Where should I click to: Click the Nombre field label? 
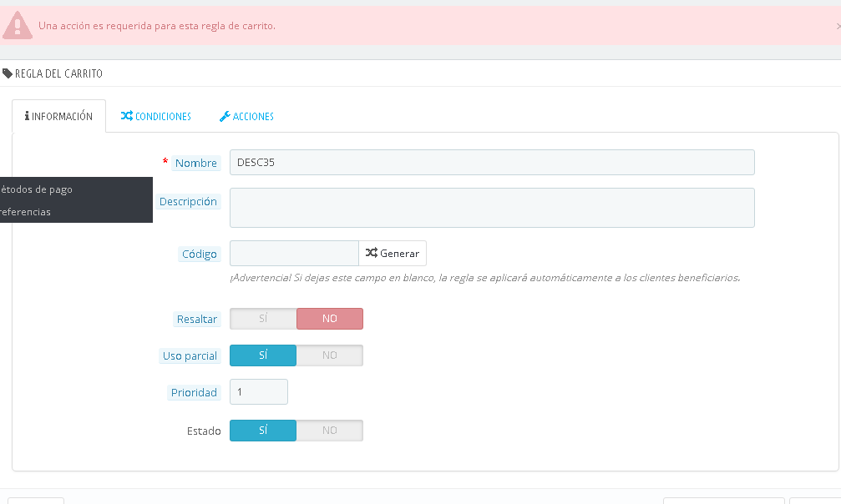click(195, 163)
